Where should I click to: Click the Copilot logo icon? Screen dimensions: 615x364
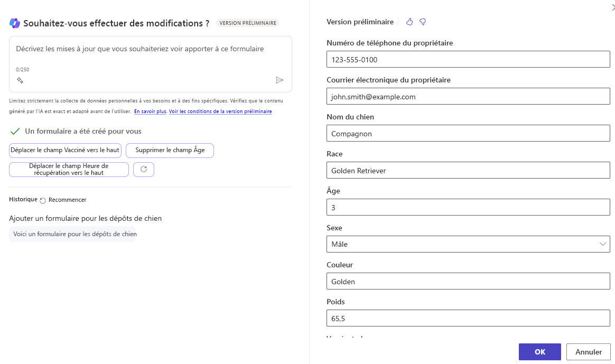coord(15,23)
